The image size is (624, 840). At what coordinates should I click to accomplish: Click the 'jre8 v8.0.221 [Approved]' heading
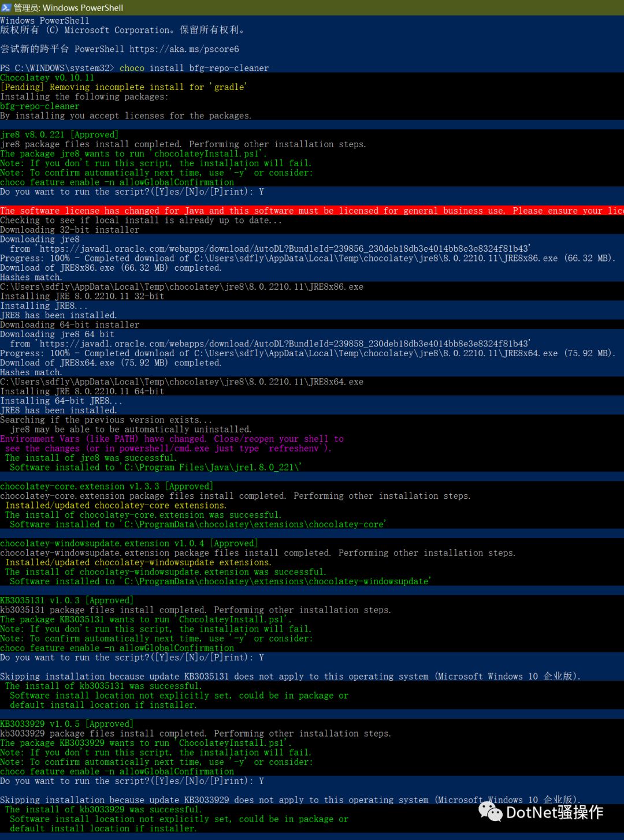59,135
